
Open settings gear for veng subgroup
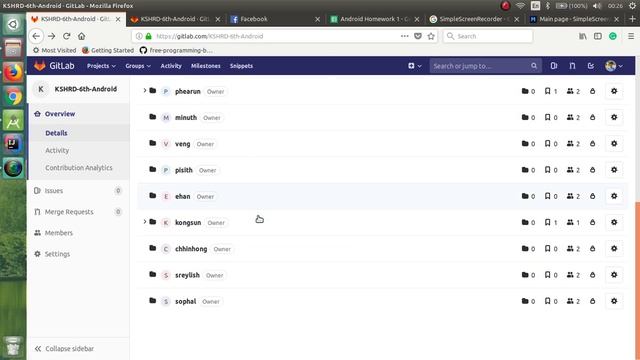[x=614, y=144]
